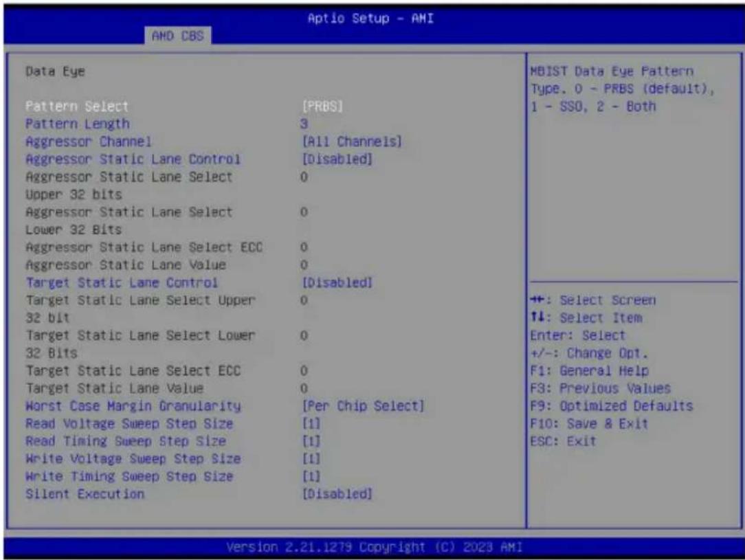745x560 pixels.
Task: Click the F9: Optimized Defaults hint
Action: point(612,406)
